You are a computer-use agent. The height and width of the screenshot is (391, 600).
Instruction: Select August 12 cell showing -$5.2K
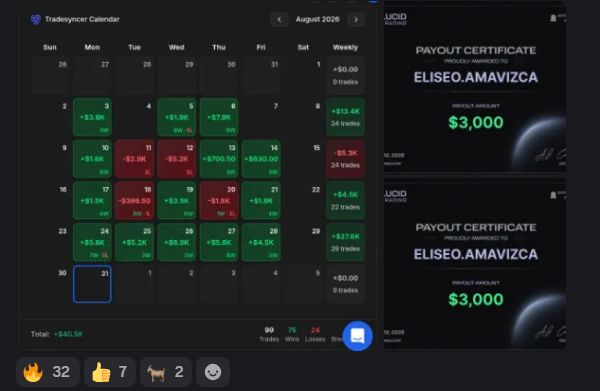tap(176, 159)
